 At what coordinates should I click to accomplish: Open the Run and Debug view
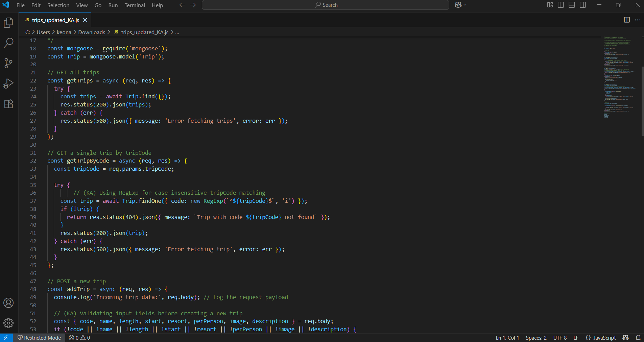point(8,83)
